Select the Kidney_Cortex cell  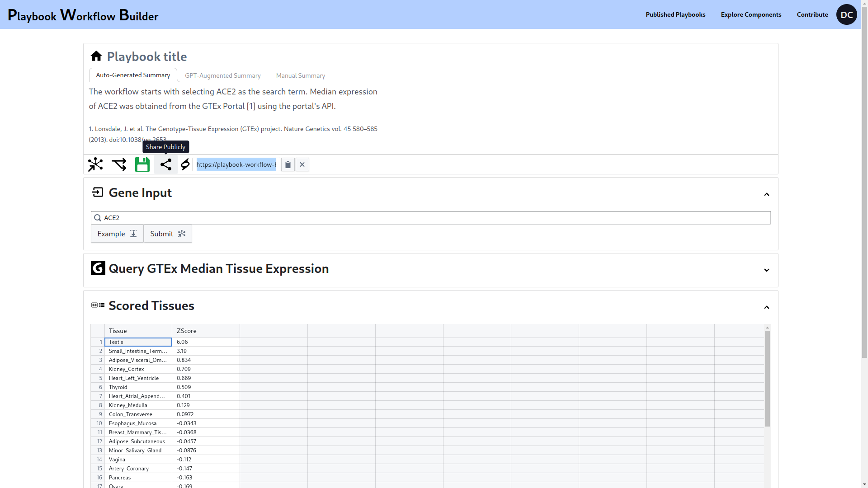[x=138, y=369]
